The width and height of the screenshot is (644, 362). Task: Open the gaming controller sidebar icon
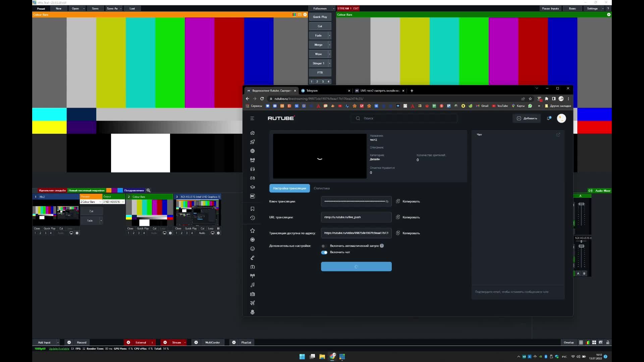253,178
